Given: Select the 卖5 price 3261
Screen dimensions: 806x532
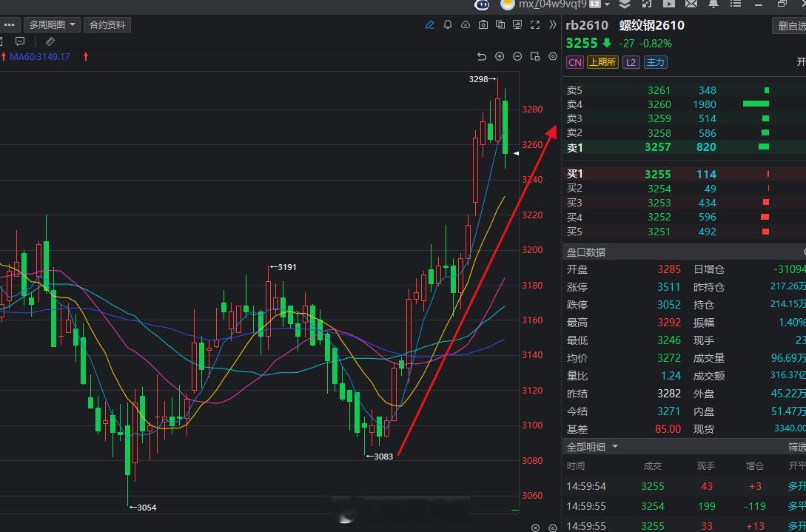Looking at the screenshot, I should click(x=659, y=90).
